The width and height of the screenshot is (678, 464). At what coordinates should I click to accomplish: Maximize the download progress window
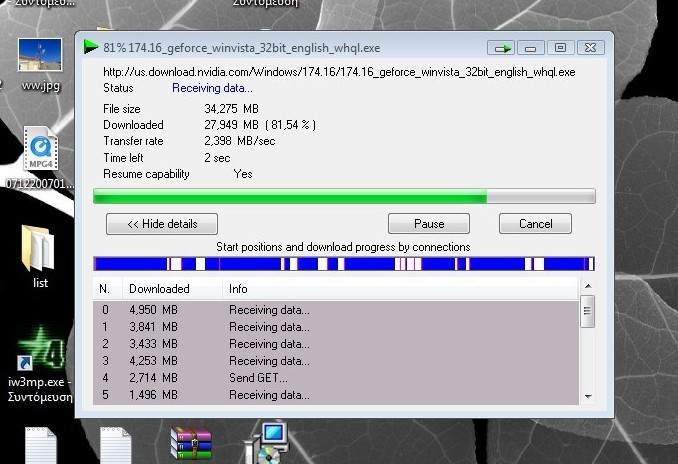[560, 48]
